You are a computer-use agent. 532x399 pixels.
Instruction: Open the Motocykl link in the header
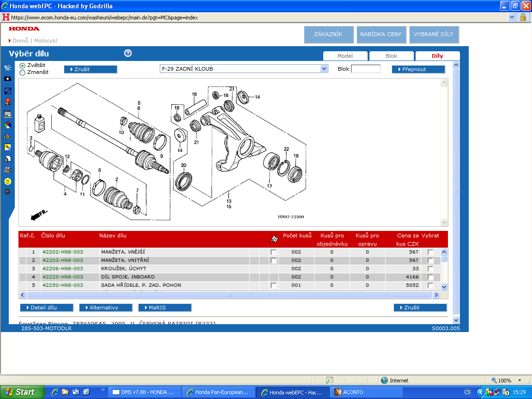(45, 41)
